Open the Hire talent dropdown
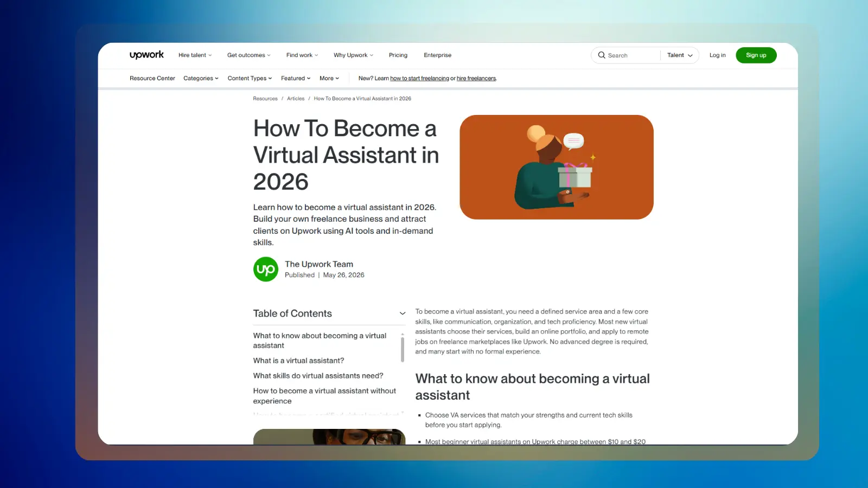Image resolution: width=868 pixels, height=488 pixels. (195, 55)
